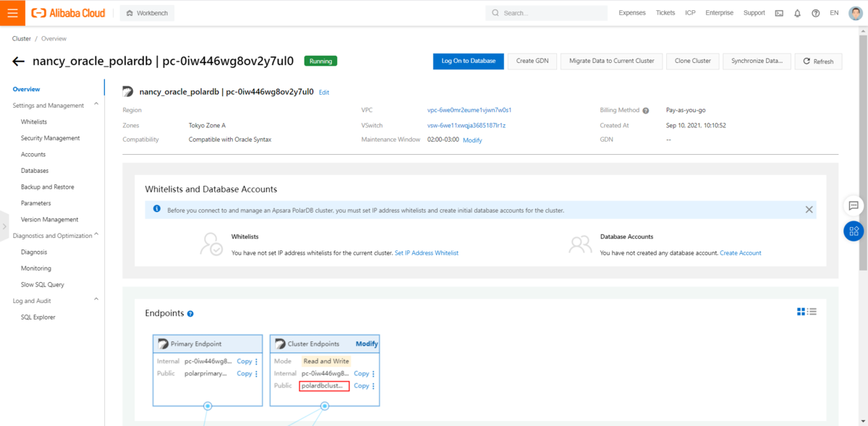The height and width of the screenshot is (426, 868).
Task: Collapse the Log and Audit section
Action: pos(96,300)
